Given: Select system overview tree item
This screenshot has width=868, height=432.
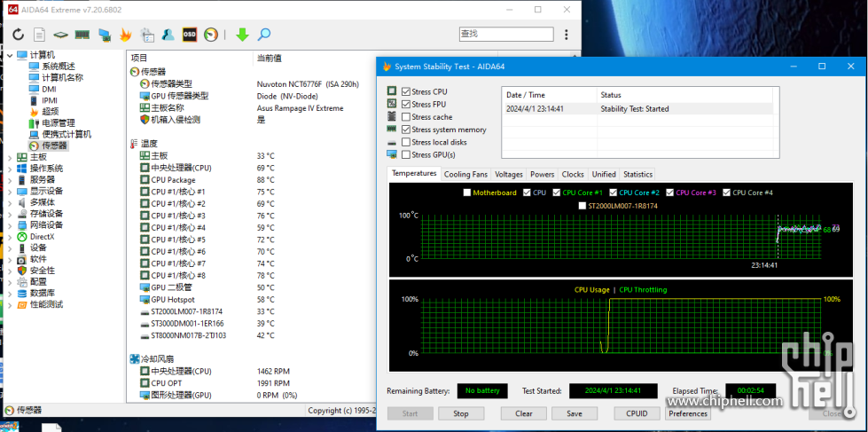Looking at the screenshot, I should point(52,67).
